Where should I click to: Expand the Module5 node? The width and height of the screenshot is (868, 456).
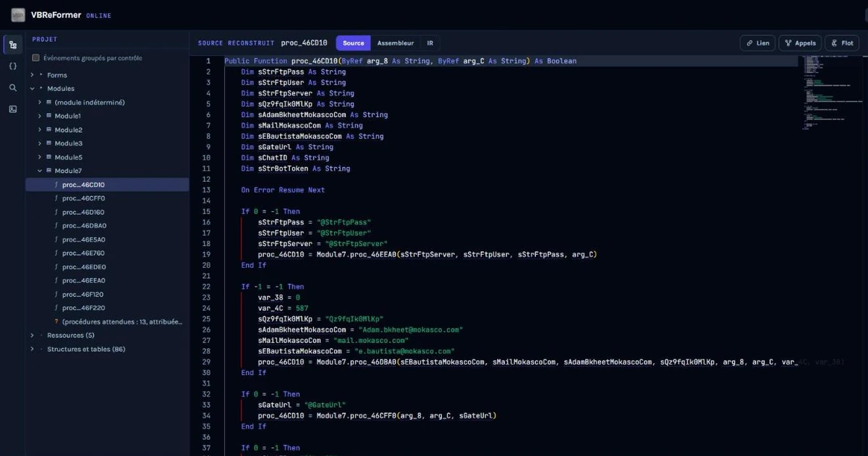[x=40, y=157]
